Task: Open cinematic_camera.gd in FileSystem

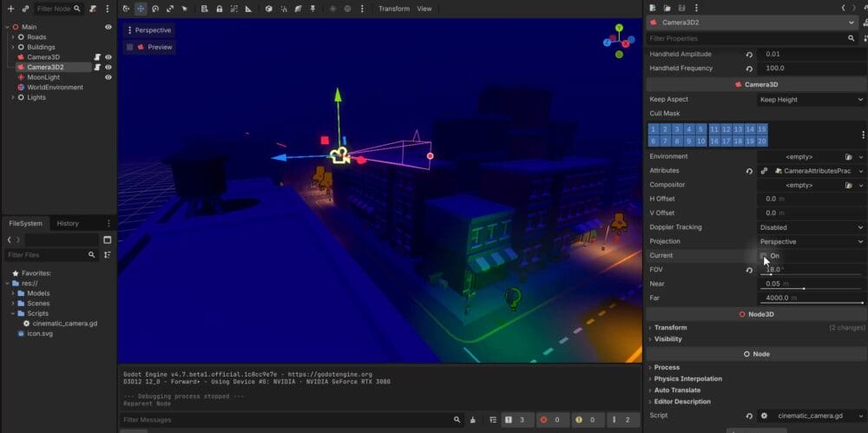Action: coord(65,324)
